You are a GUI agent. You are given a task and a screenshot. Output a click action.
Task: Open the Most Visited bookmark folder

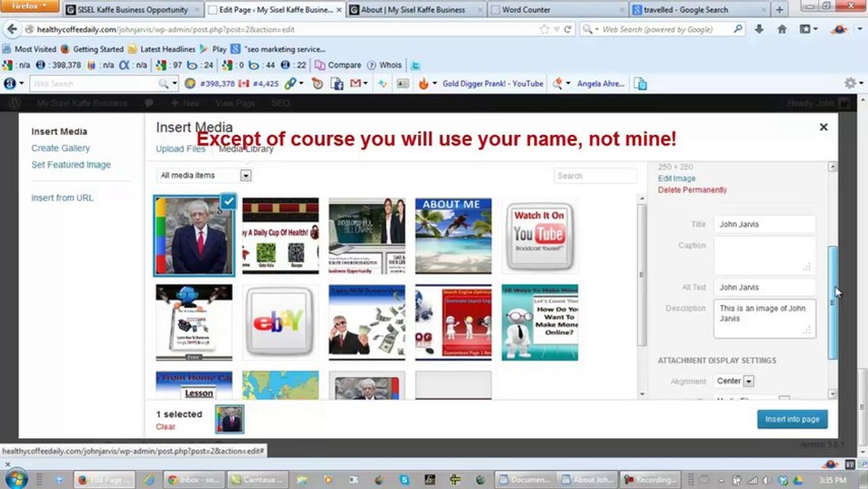point(29,49)
